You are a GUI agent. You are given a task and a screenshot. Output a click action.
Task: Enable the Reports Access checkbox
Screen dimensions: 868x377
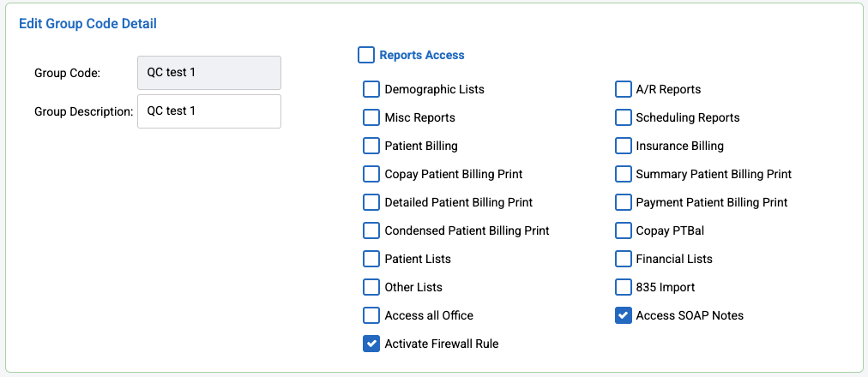pyautogui.click(x=366, y=56)
